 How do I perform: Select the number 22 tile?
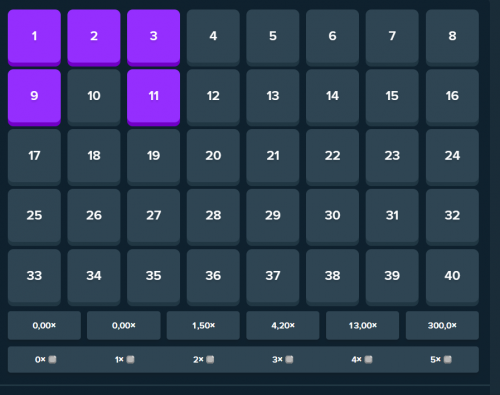click(x=332, y=157)
